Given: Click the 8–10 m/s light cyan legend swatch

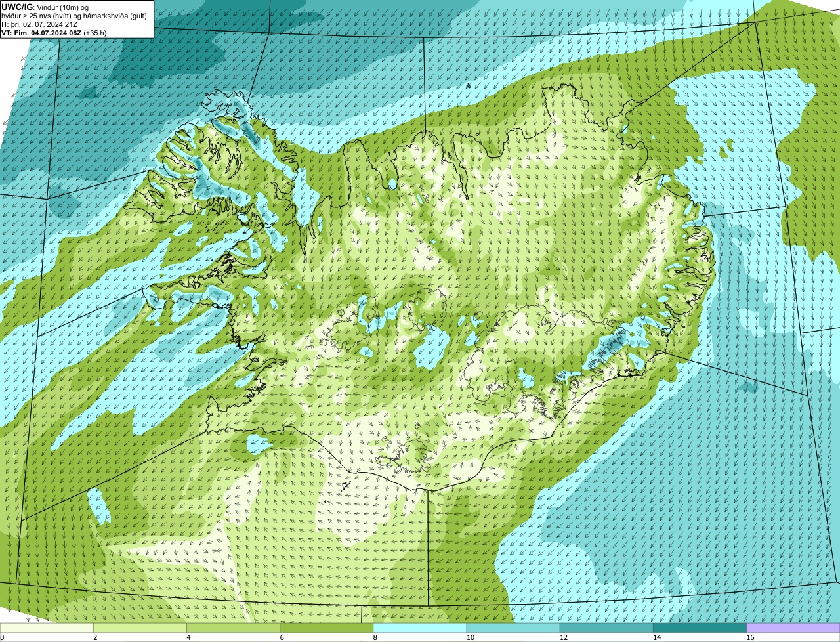Looking at the screenshot, I should (x=420, y=628).
